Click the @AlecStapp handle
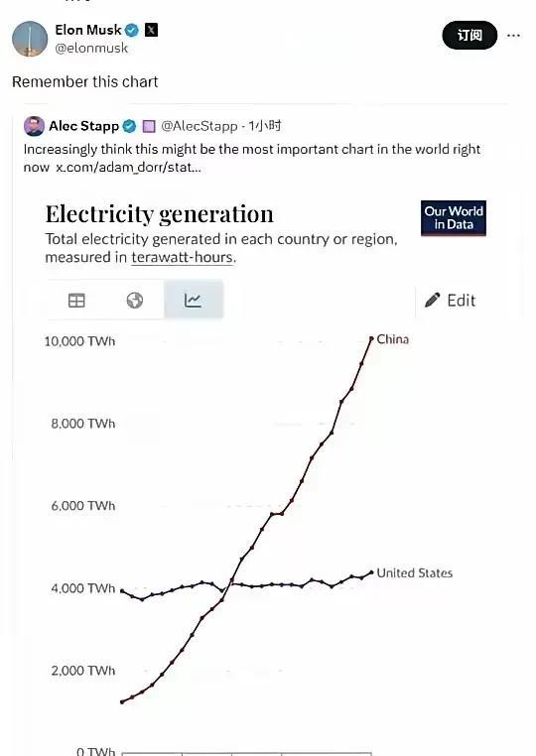Screen dimensions: 536x756 [x=200, y=126]
